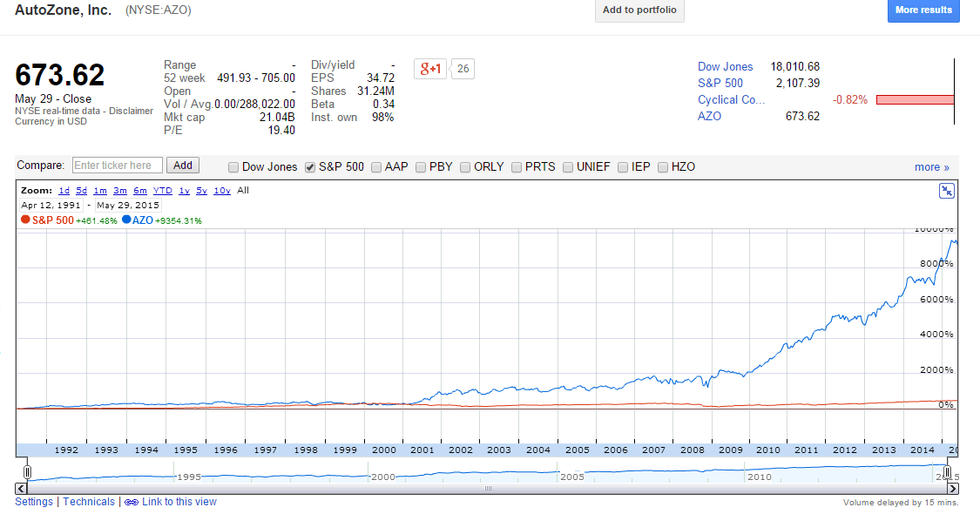
Task: Collapse chart using the shrink icon
Action: coord(947,191)
